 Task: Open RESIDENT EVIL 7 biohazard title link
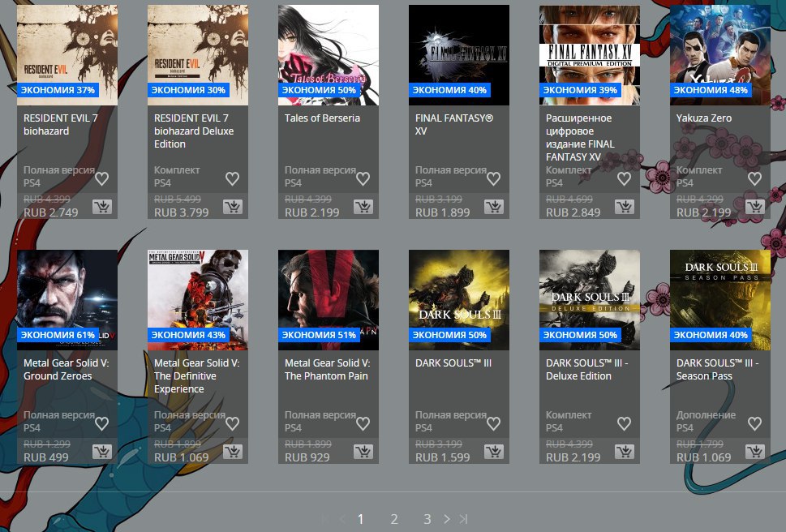(61, 125)
